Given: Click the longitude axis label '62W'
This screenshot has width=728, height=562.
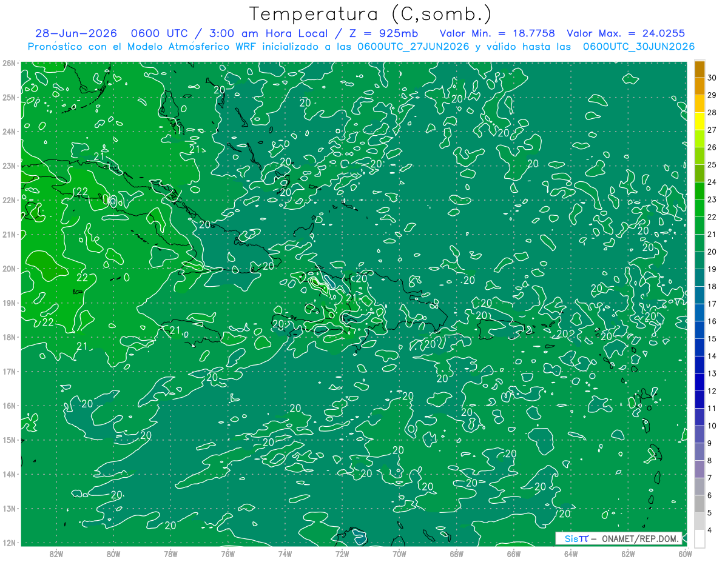Looking at the screenshot, I should [x=628, y=554].
